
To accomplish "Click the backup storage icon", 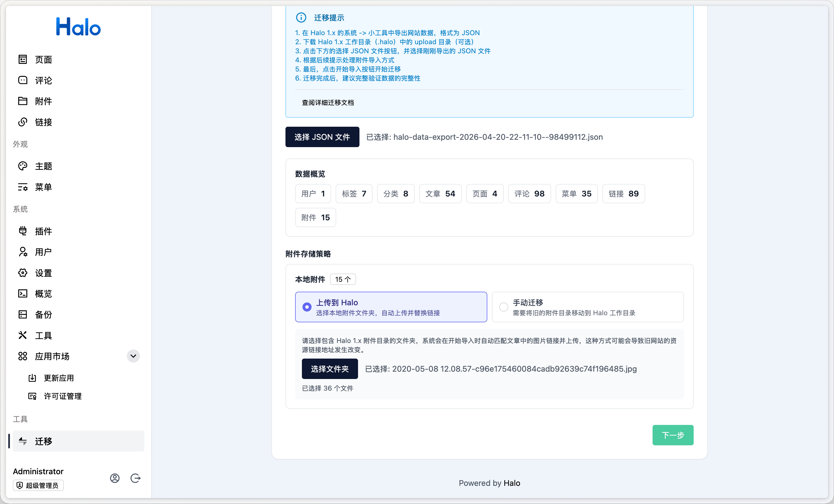I will pyautogui.click(x=23, y=314).
